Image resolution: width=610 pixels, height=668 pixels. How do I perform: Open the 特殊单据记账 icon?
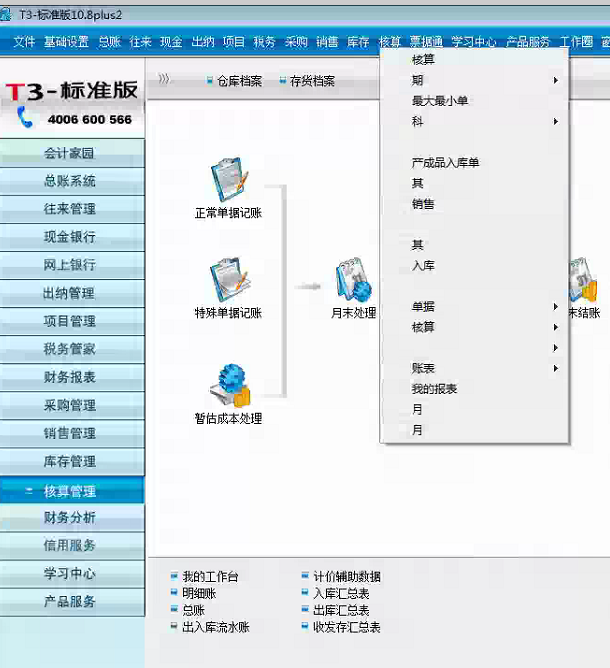click(x=229, y=280)
